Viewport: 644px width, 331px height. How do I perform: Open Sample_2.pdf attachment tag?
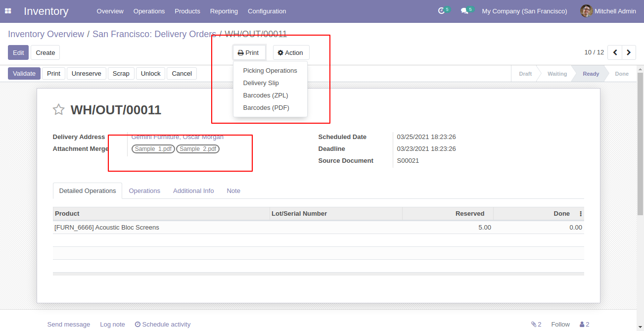(x=198, y=149)
